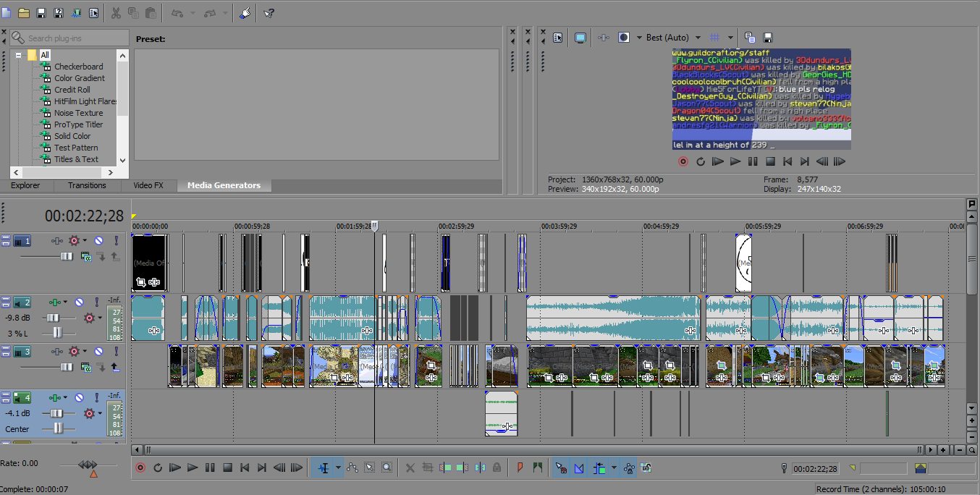Screen dimensions: 980x495
Task: Click the Open folder icon in toolbar
Action: (24, 13)
